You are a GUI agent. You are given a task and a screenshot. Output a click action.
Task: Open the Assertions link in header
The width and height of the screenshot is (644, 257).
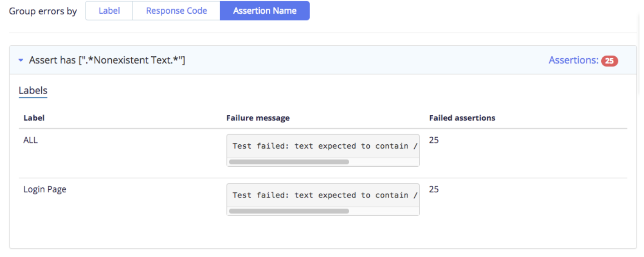pyautogui.click(x=574, y=60)
